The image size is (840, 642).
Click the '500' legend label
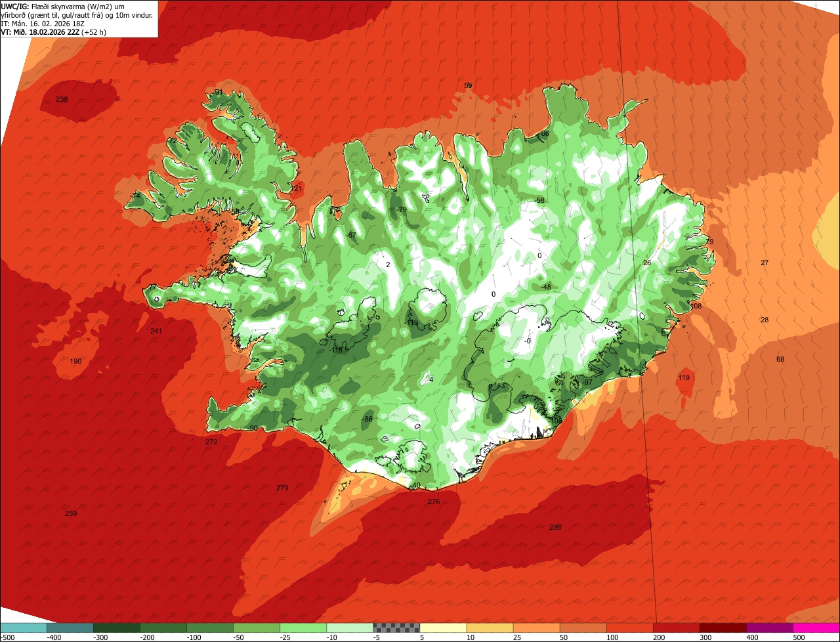click(x=799, y=637)
